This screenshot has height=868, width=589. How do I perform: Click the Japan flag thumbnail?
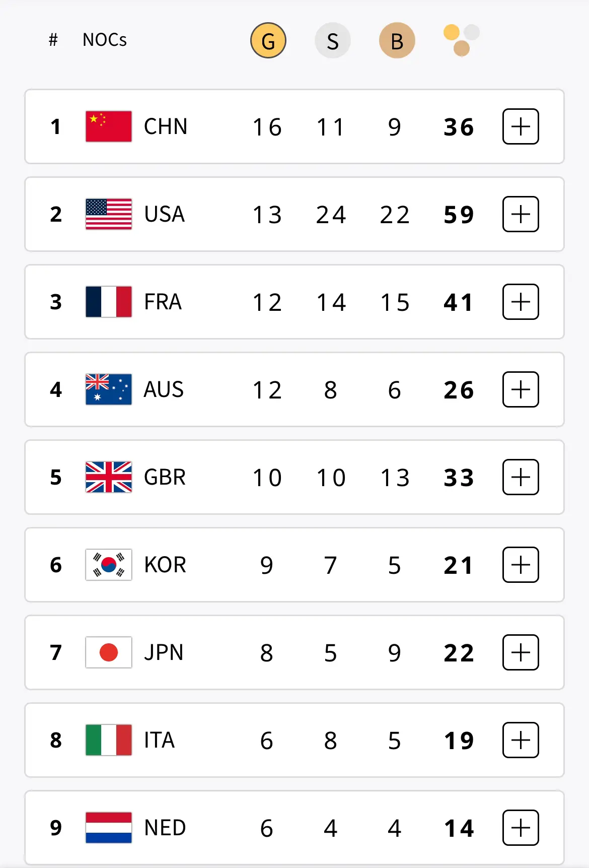click(x=109, y=652)
